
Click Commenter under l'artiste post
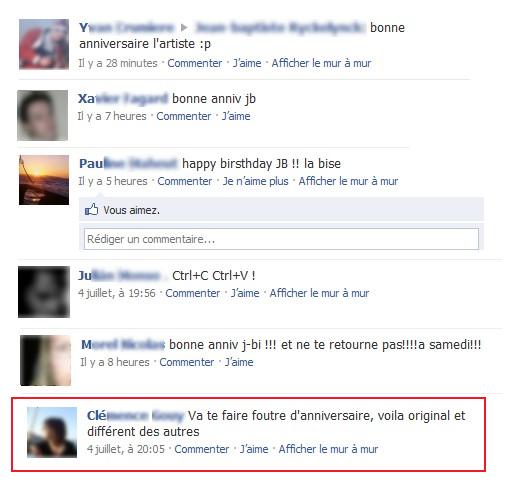pyautogui.click(x=195, y=63)
